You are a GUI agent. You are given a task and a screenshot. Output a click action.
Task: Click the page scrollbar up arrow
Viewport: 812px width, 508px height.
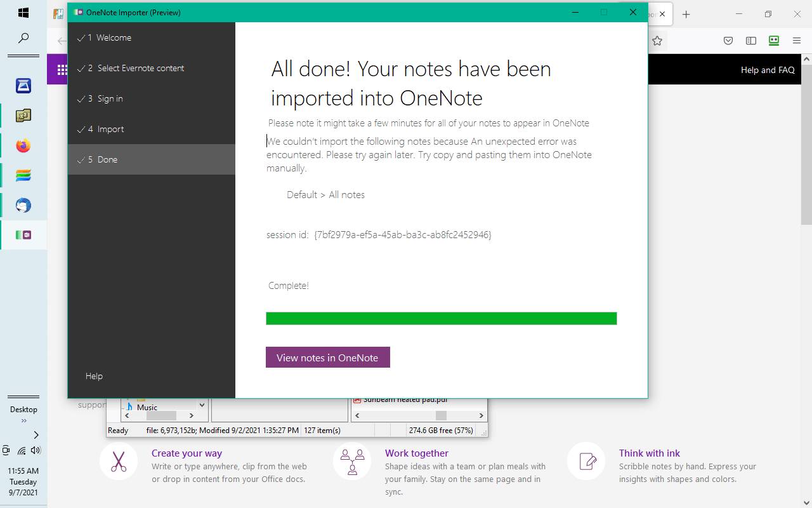(806, 59)
